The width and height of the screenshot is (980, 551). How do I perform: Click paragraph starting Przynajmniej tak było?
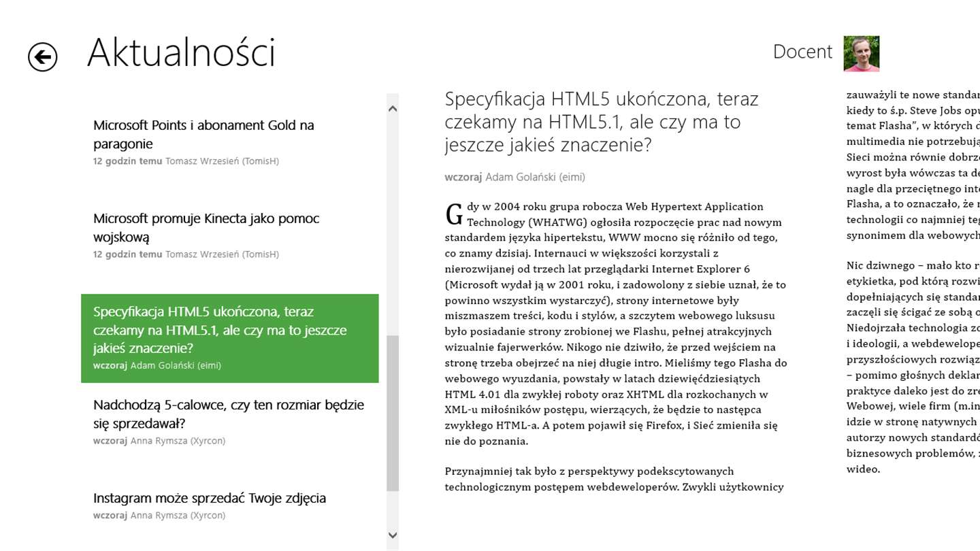(x=615, y=479)
